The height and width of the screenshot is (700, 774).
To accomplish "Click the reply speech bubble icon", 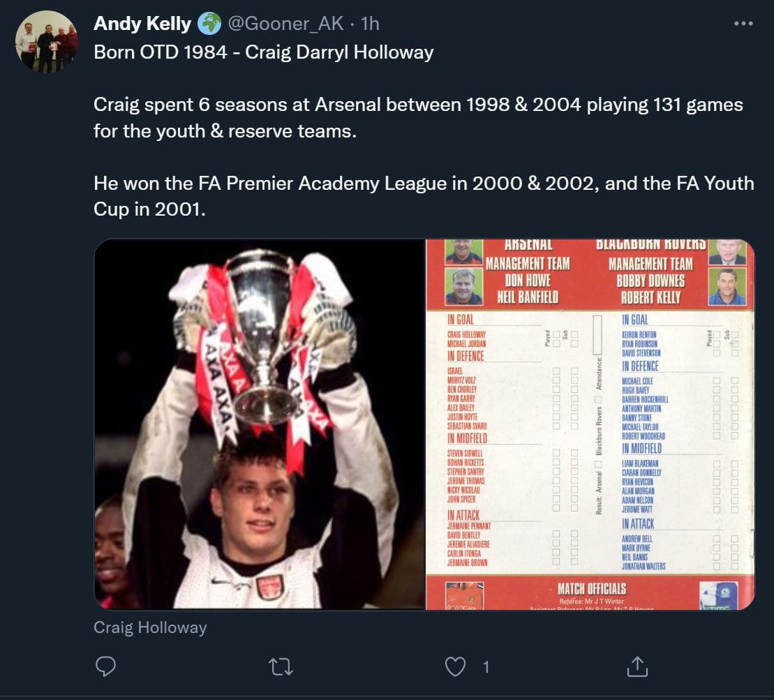I will point(105,667).
